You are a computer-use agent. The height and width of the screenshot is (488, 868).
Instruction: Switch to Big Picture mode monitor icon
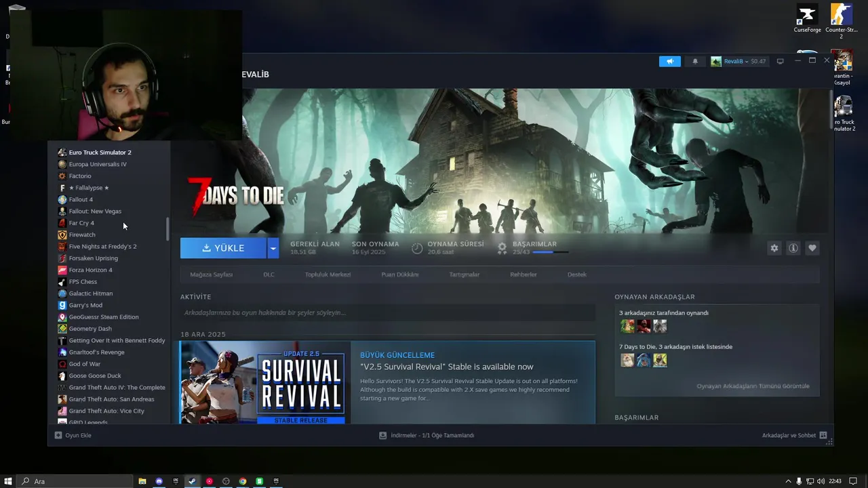780,62
